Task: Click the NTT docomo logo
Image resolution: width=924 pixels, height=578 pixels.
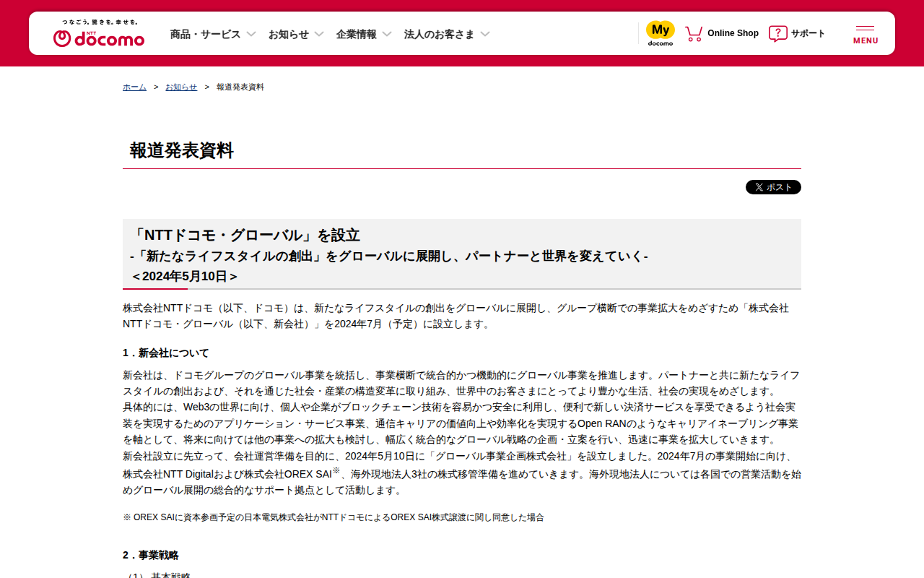Action: (x=99, y=33)
